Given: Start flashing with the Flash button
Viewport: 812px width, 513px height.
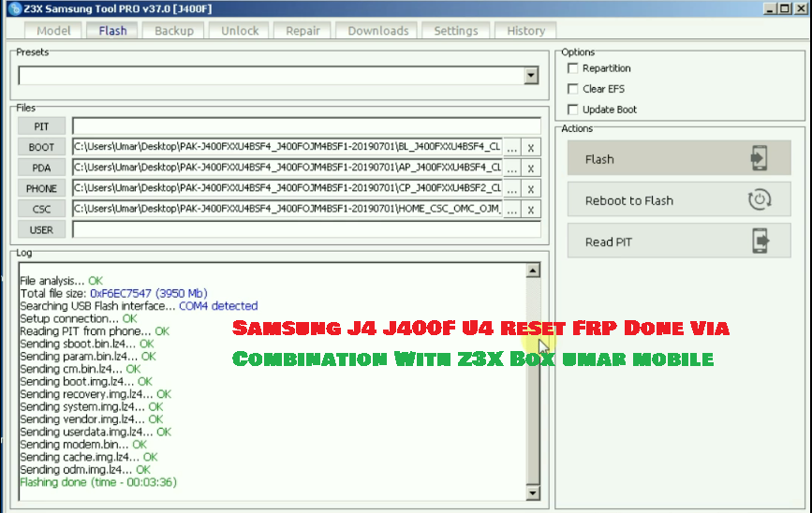Looking at the screenshot, I should pos(679,158).
